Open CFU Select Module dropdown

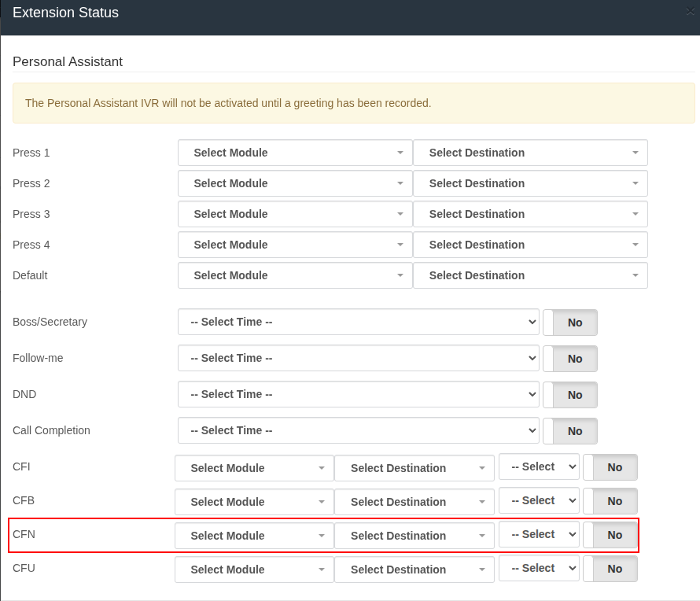tap(254, 570)
